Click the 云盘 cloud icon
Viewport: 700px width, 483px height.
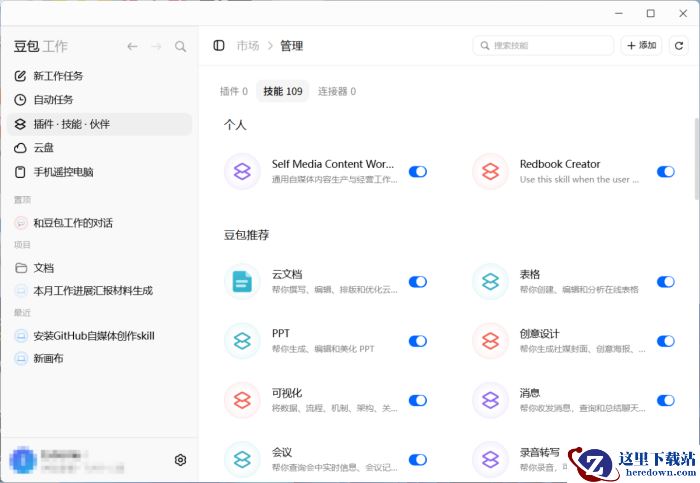(x=20, y=148)
